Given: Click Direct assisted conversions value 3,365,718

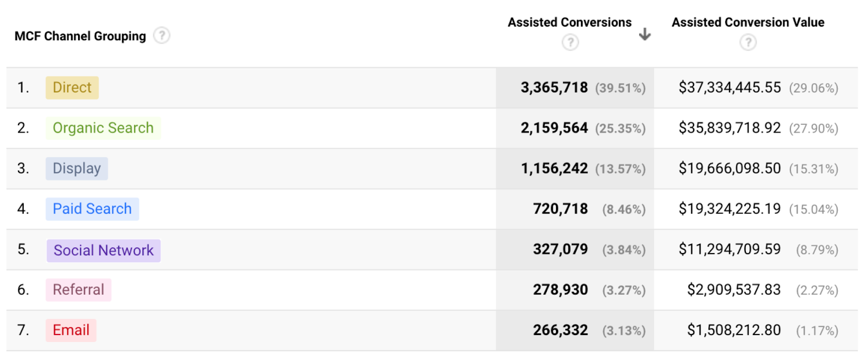Looking at the screenshot, I should [554, 88].
